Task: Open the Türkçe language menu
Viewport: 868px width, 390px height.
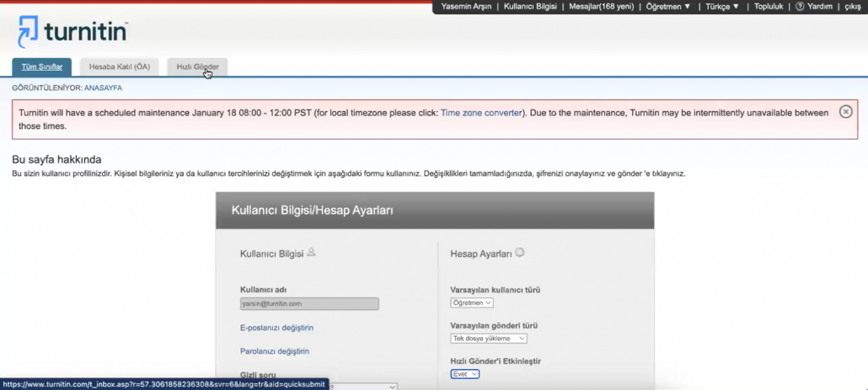Action: pos(721,7)
